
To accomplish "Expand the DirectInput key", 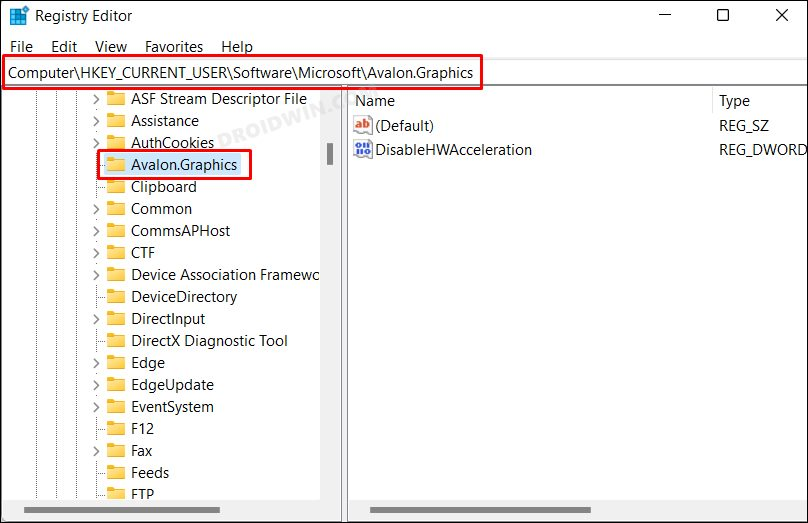I will (96, 319).
